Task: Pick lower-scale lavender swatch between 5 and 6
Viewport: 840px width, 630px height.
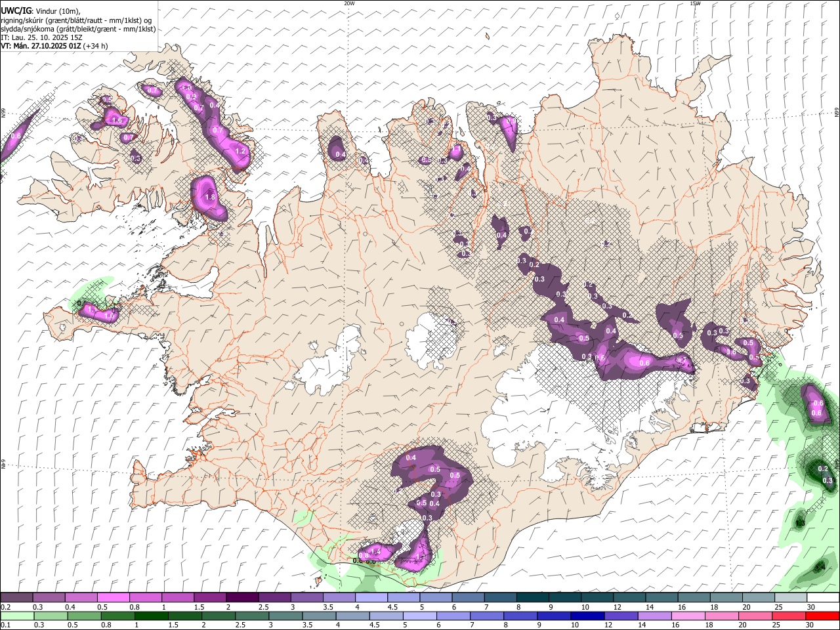Action: point(419,616)
